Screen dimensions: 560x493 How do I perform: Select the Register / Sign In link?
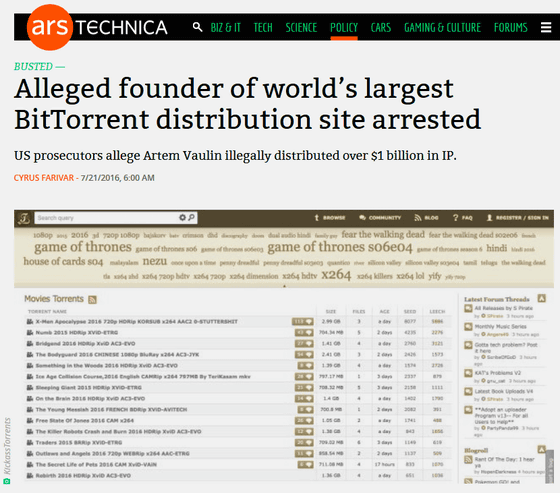(x=518, y=218)
